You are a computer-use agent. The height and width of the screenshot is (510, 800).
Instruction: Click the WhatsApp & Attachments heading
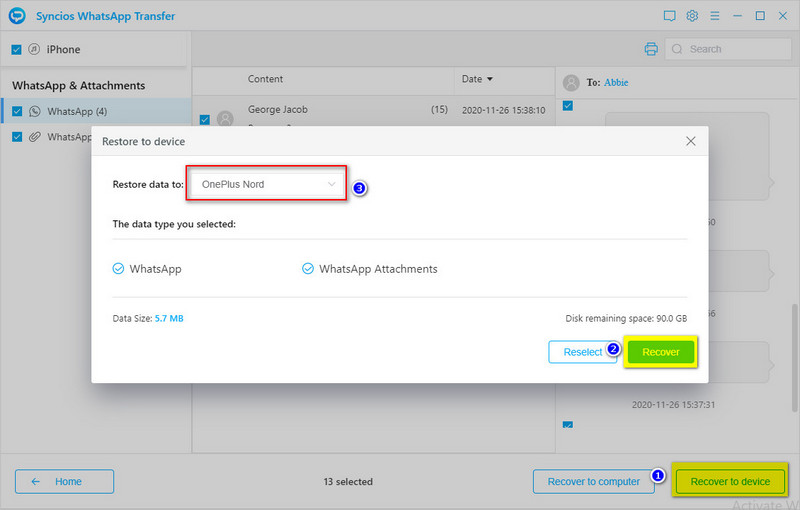[79, 86]
